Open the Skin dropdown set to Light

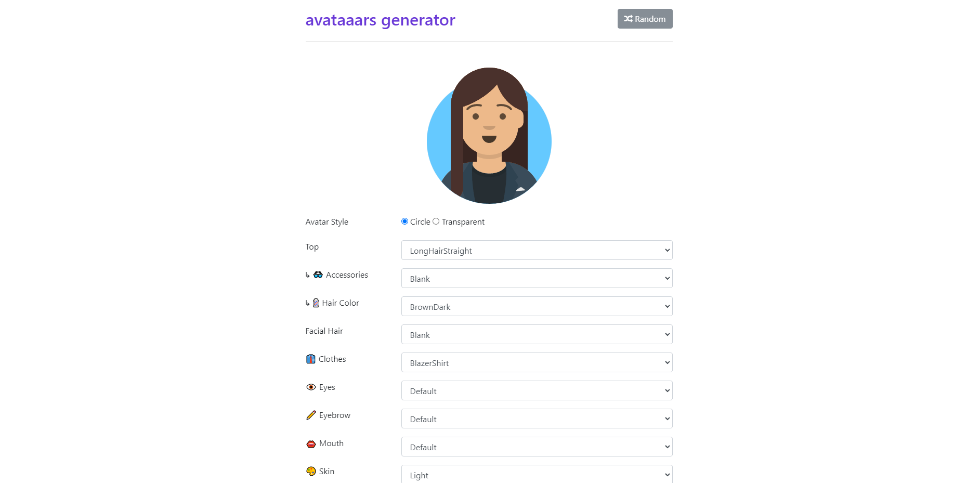pos(537,474)
